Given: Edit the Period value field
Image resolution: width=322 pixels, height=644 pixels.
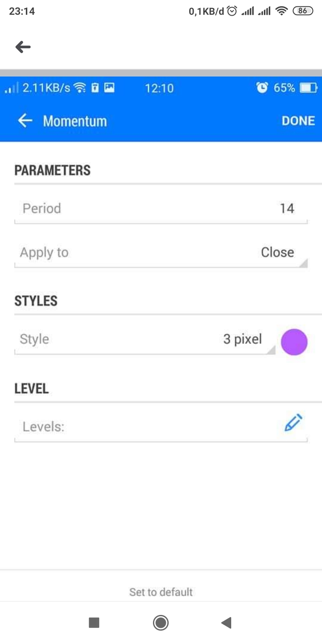Looking at the screenshot, I should click(x=161, y=208).
